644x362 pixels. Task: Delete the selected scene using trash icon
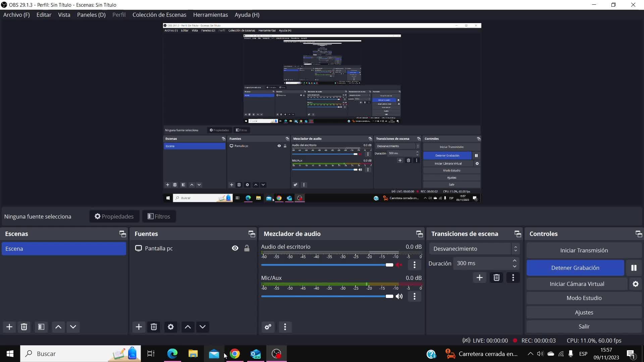tap(24, 327)
